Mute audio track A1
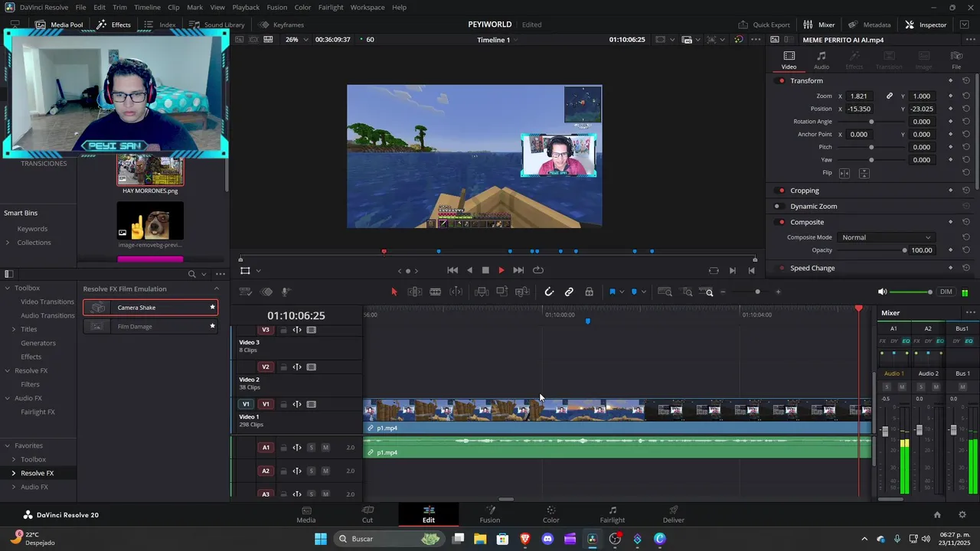The image size is (980, 551). tap(325, 448)
